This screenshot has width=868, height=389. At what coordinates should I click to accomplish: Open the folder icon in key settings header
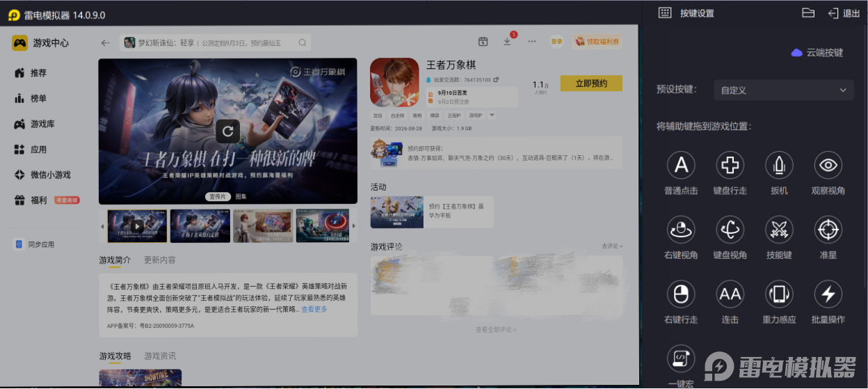807,13
